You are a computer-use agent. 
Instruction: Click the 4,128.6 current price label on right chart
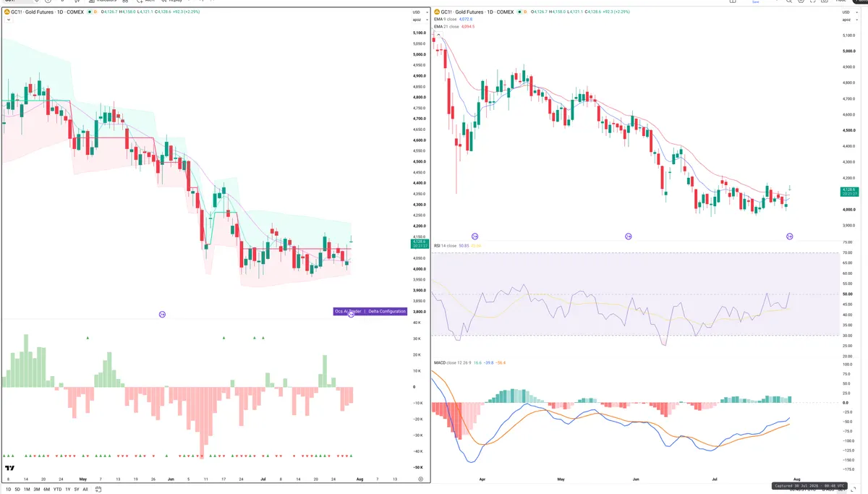tap(848, 191)
